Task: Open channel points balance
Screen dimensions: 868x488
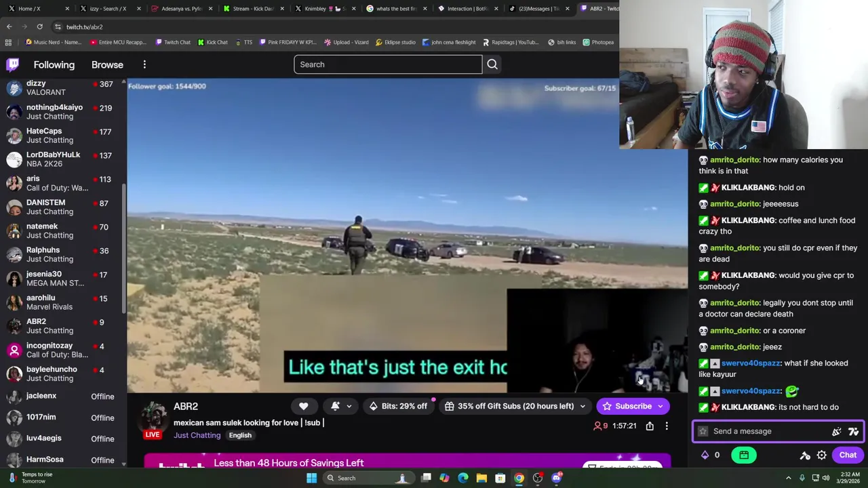Action: pos(710,455)
